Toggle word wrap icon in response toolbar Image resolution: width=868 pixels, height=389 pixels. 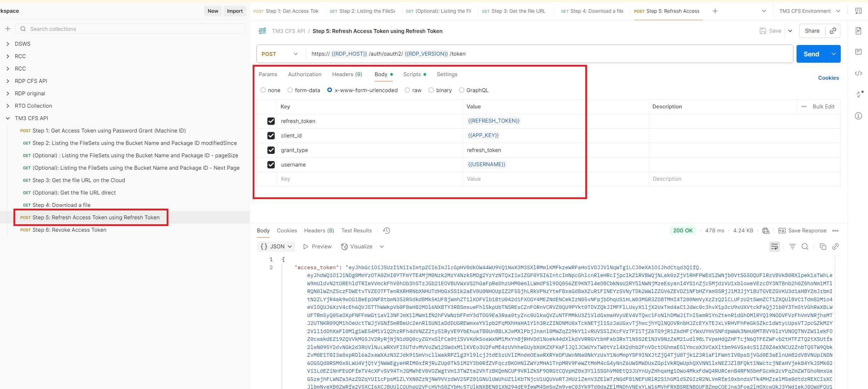click(x=775, y=247)
